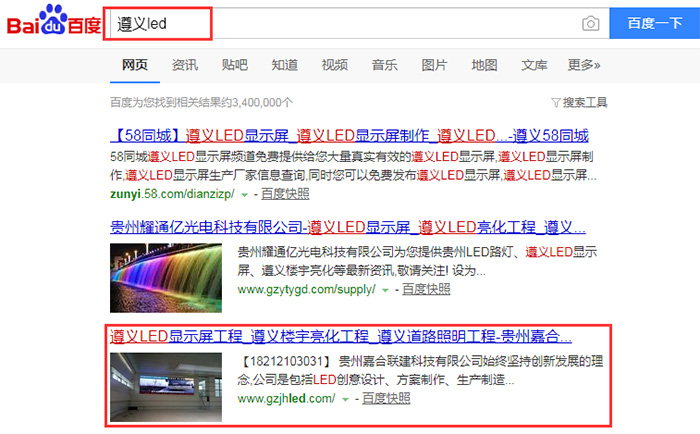Screen dimensions: 700x434
Task: Expand the 更多» categories menu
Action: 585,65
